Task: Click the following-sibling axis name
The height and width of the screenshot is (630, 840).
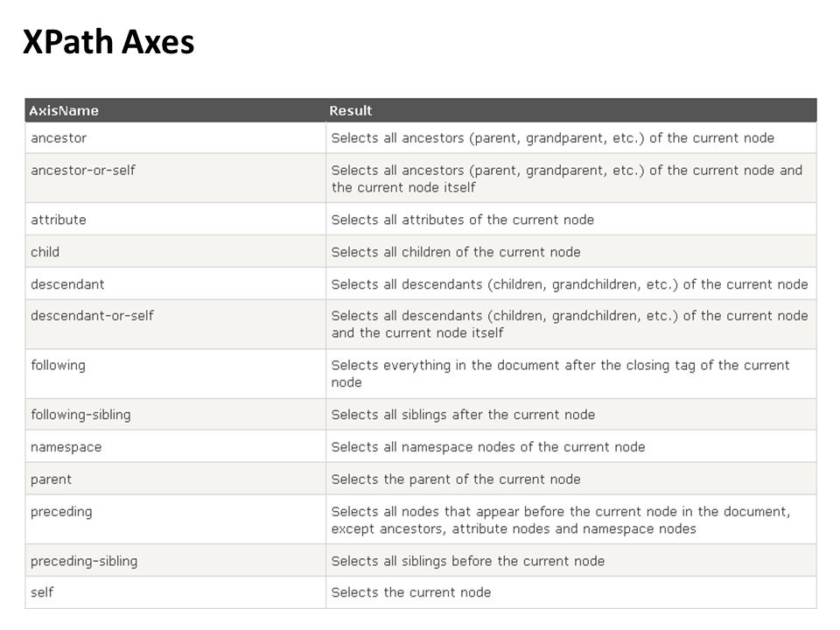Action: pos(80,415)
